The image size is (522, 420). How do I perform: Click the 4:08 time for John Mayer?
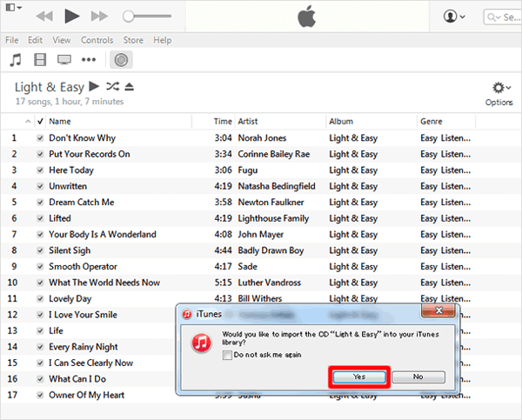(x=223, y=234)
